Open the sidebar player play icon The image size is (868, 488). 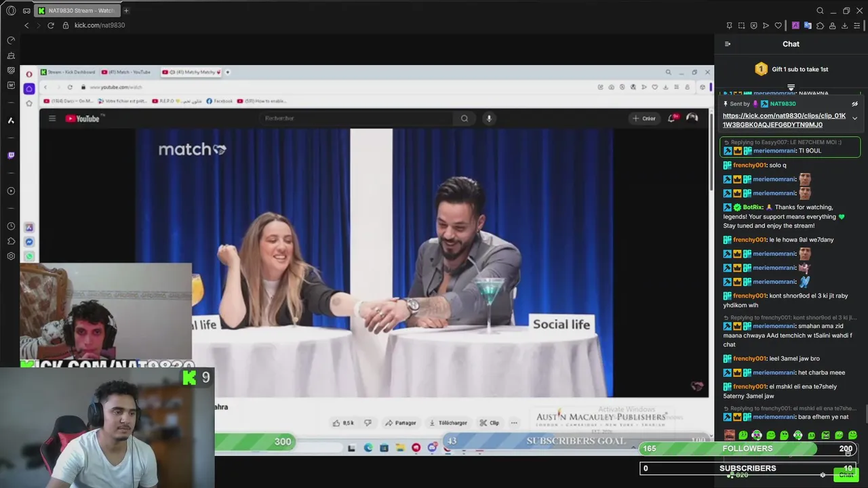point(11,191)
